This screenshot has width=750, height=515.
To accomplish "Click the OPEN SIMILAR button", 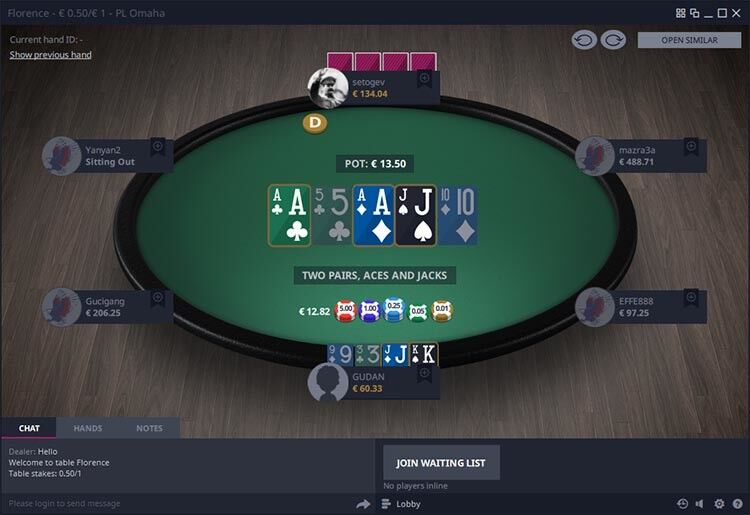I will (689, 40).
